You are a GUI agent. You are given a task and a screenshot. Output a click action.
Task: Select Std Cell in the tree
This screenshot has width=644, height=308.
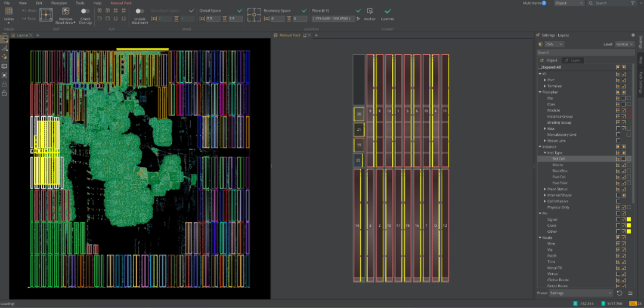tap(558, 159)
